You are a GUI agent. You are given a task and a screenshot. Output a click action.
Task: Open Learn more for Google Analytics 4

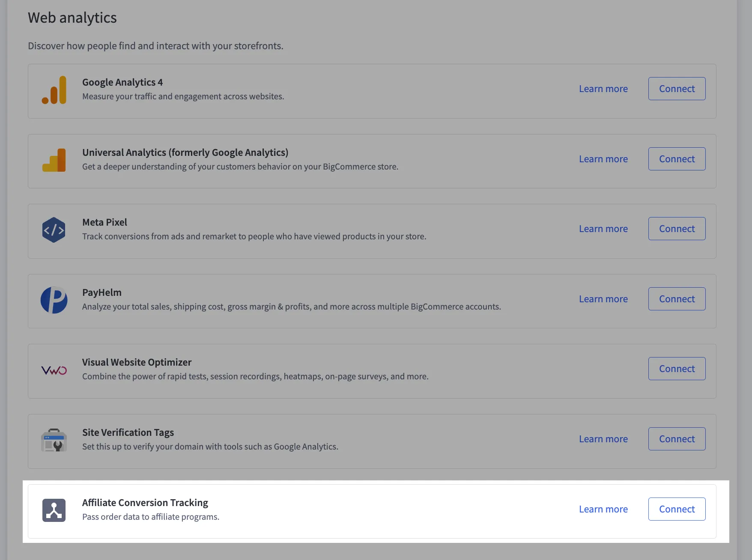pos(603,89)
